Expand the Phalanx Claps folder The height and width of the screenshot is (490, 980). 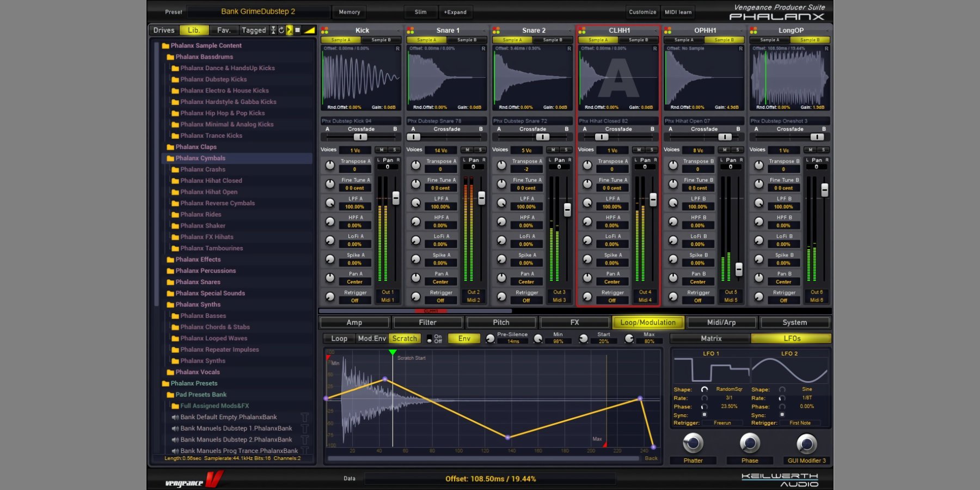point(170,147)
